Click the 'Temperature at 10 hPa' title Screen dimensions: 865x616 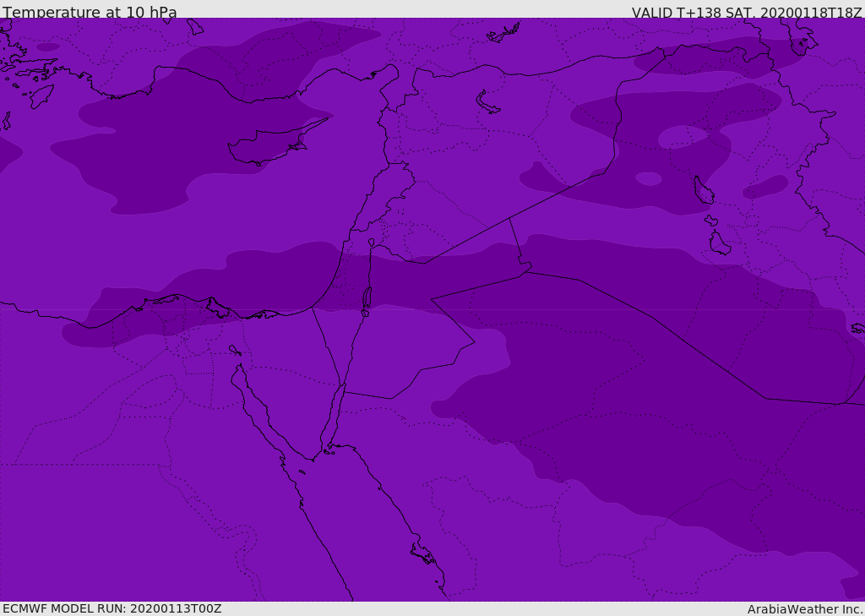(x=90, y=12)
